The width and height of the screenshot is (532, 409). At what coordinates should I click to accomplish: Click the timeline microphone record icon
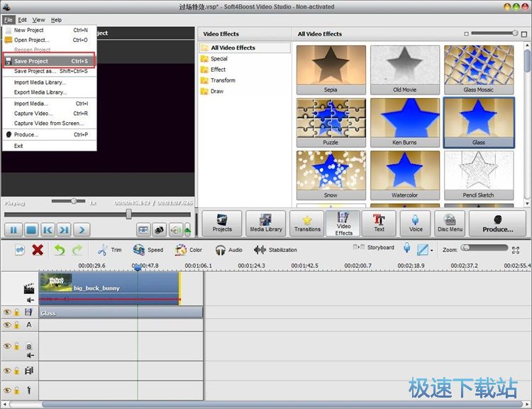coord(407,248)
